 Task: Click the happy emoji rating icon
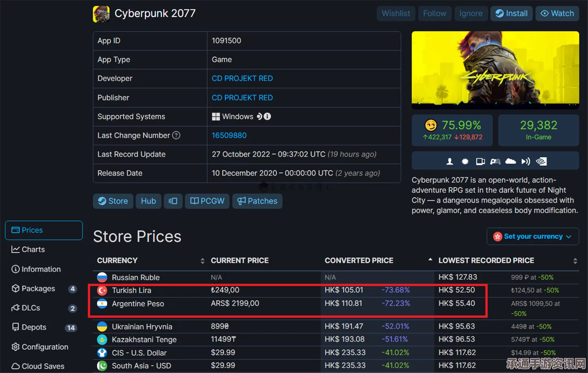[431, 125]
